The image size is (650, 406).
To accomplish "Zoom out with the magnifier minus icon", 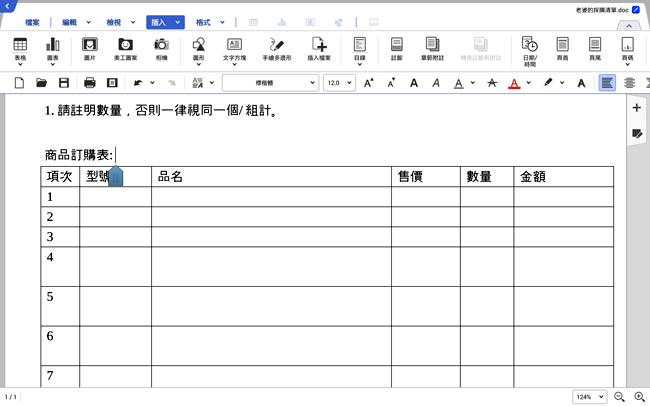I will tap(619, 397).
